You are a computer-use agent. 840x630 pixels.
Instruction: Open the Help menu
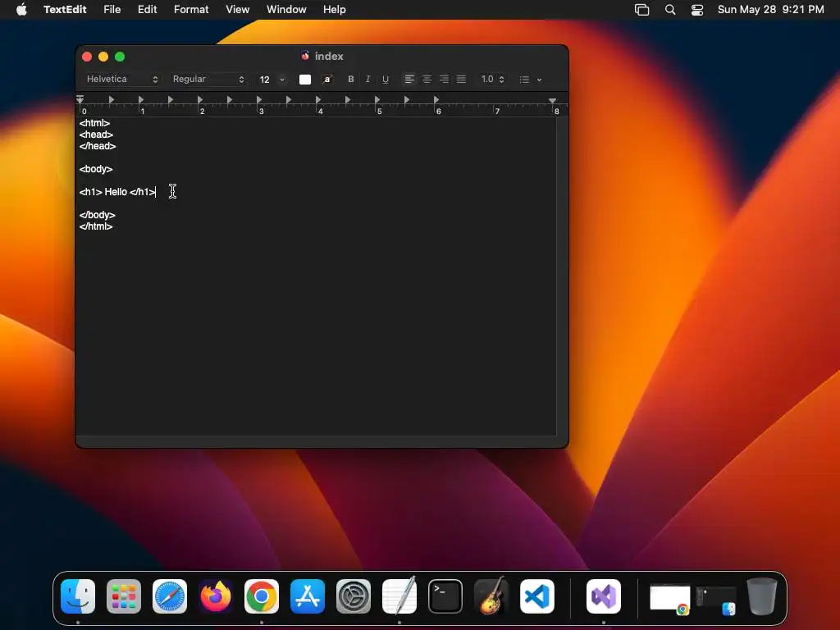(x=335, y=9)
